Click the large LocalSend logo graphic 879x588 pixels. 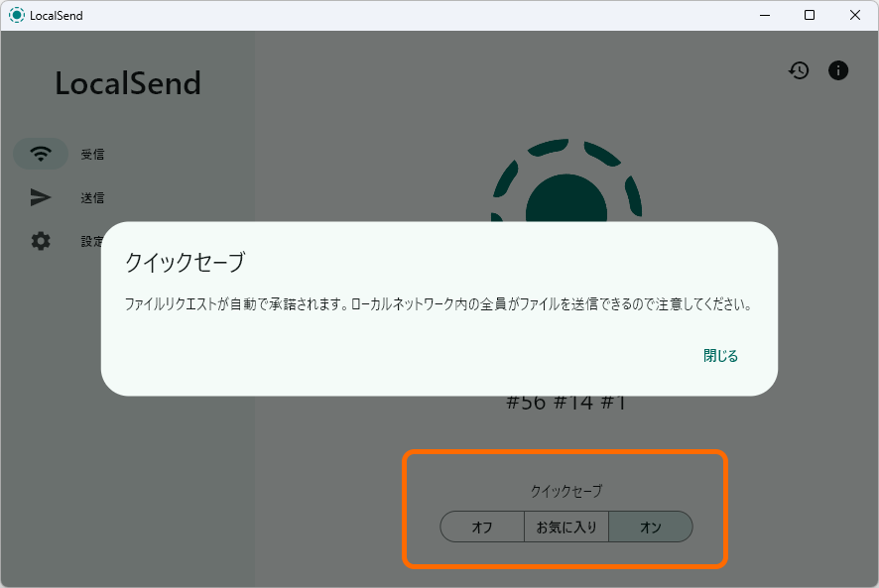pos(566,180)
